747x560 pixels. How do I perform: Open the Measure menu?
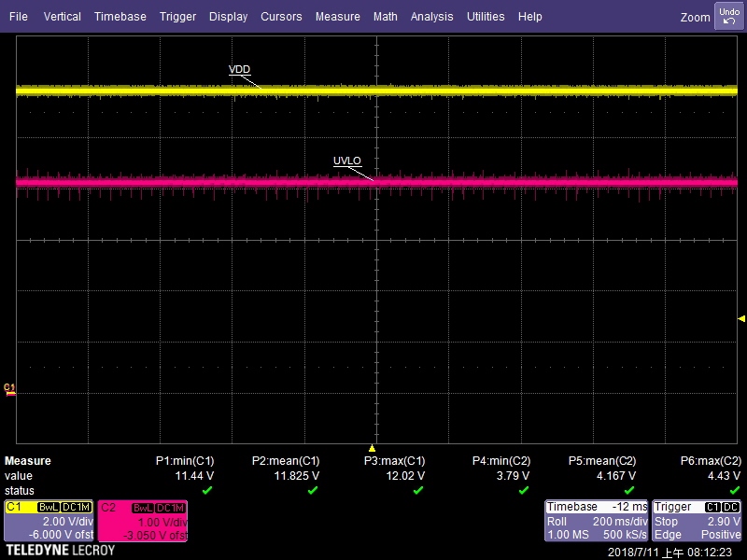tap(338, 16)
